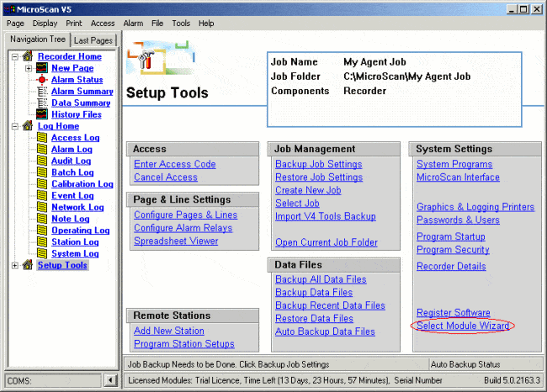The height and width of the screenshot is (392, 547).
Task: Click the Alarm Summary list icon
Action: point(42,91)
